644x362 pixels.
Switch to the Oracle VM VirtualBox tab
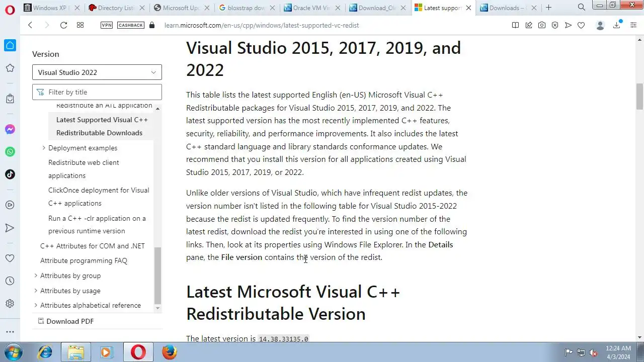pyautogui.click(x=311, y=8)
